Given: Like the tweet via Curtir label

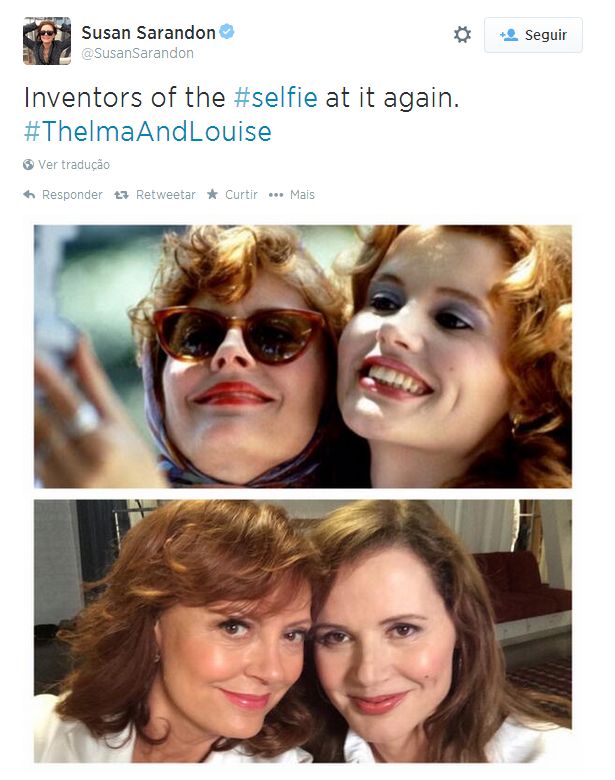Looking at the screenshot, I should click(241, 195).
